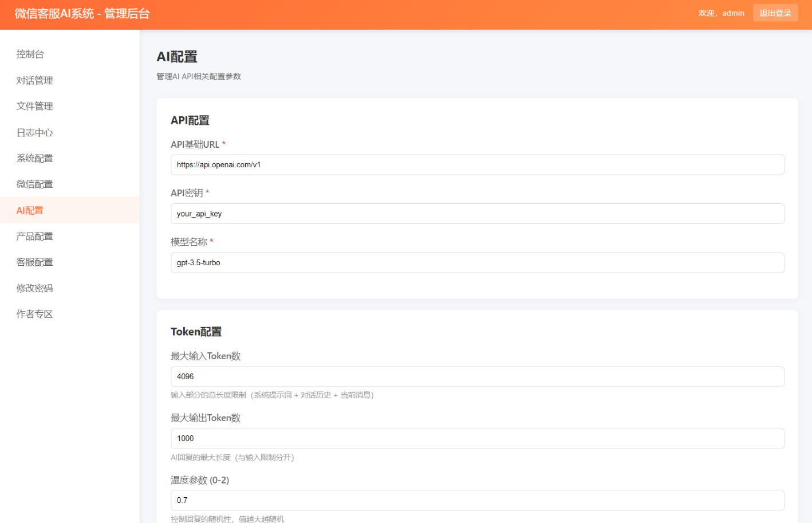Select the active AI配置 menu item
This screenshot has width=812, height=523.
coord(30,210)
